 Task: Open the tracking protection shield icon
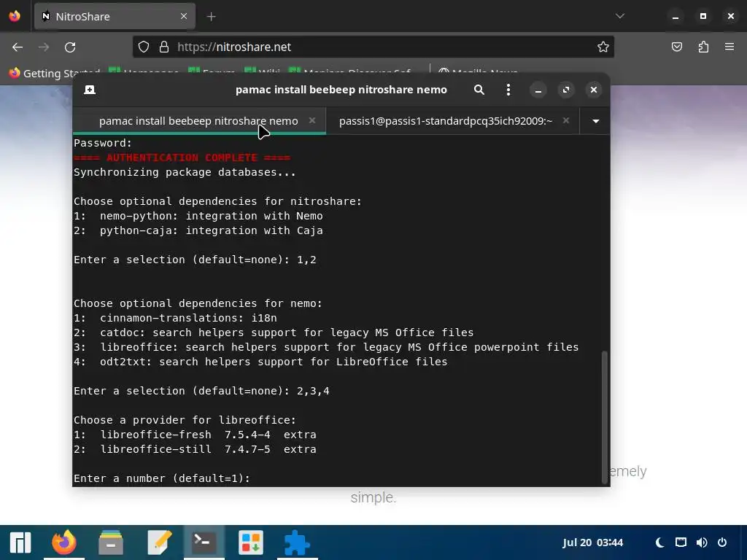[144, 47]
